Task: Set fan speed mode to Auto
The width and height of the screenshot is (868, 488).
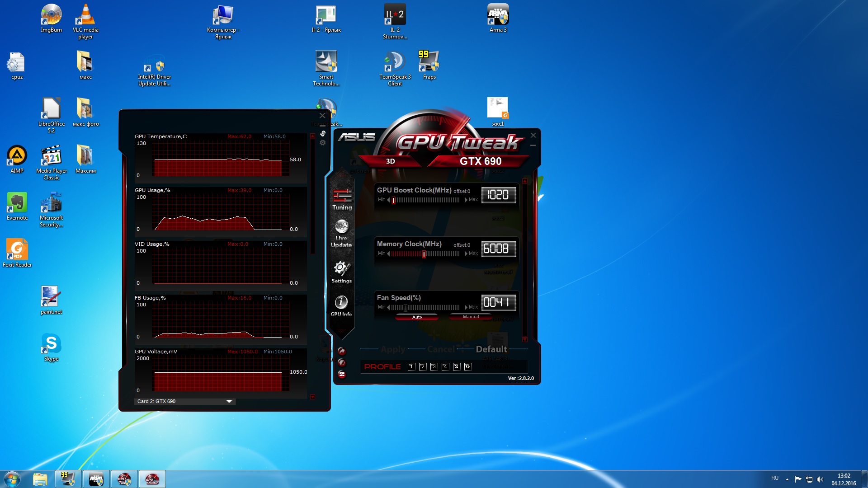Action: pos(417,317)
